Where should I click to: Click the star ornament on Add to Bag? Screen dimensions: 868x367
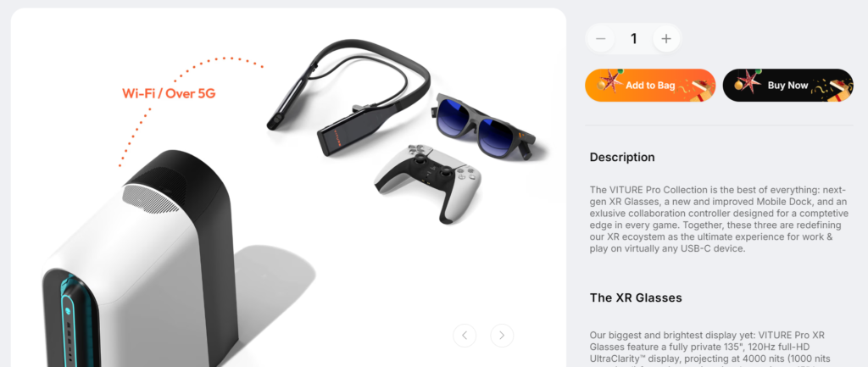pyautogui.click(x=610, y=81)
